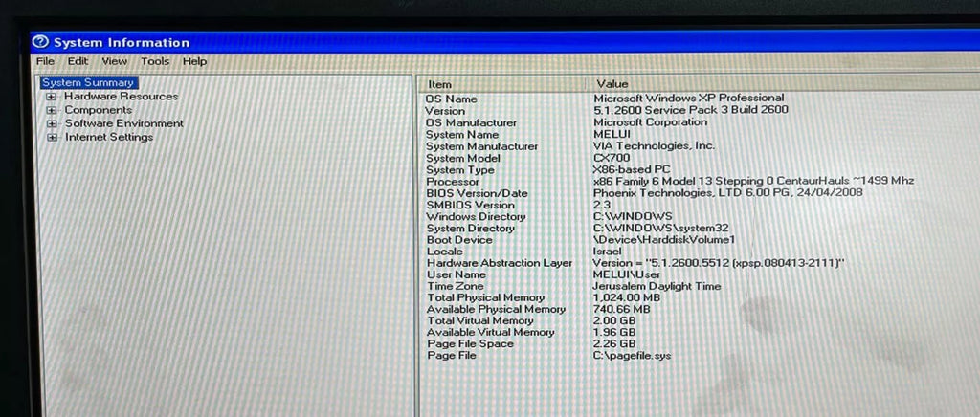Open the File menu
Viewport: 980px width, 417px height.
coord(45,61)
